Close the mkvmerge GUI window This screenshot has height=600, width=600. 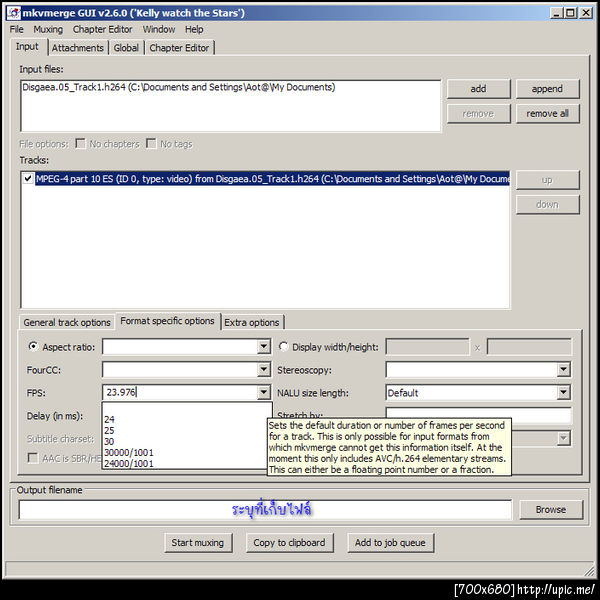pos(586,13)
